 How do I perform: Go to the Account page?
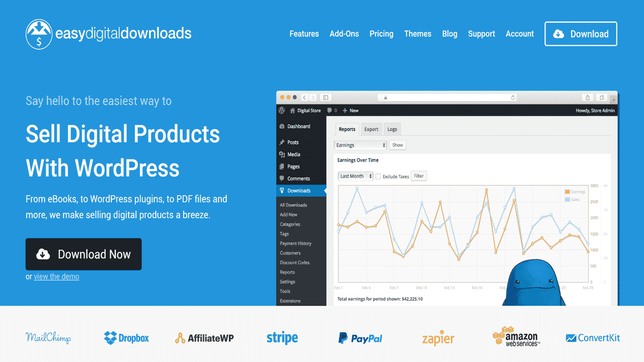(x=520, y=34)
